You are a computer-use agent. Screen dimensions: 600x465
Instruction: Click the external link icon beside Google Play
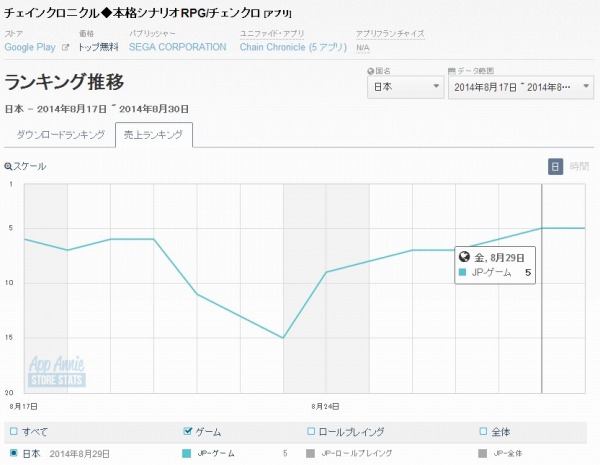point(65,47)
